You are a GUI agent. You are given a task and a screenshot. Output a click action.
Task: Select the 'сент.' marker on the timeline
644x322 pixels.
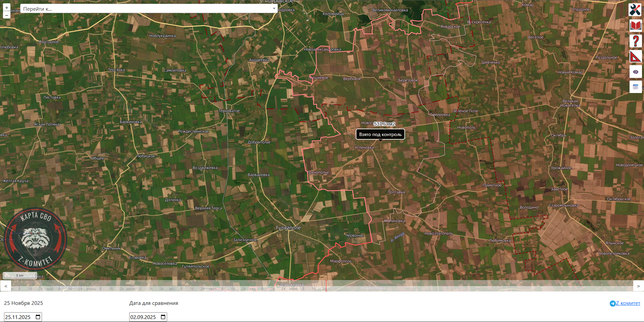[213, 289]
